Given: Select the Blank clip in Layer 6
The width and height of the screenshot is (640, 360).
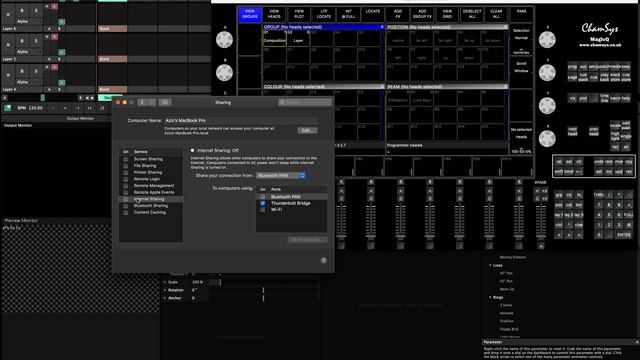Looking at the screenshot, I should click(113, 29).
